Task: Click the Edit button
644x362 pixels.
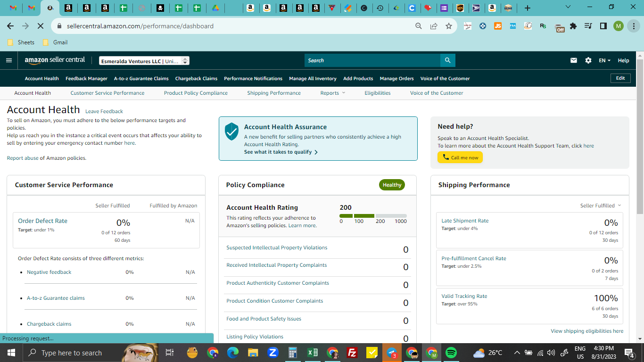Action: click(620, 78)
